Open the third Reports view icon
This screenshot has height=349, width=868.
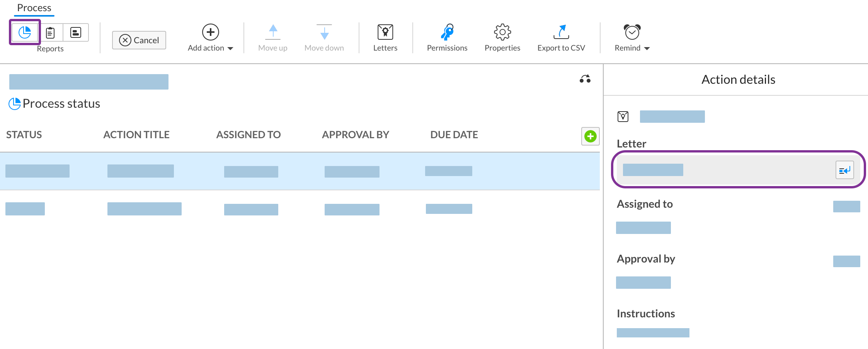point(76,32)
